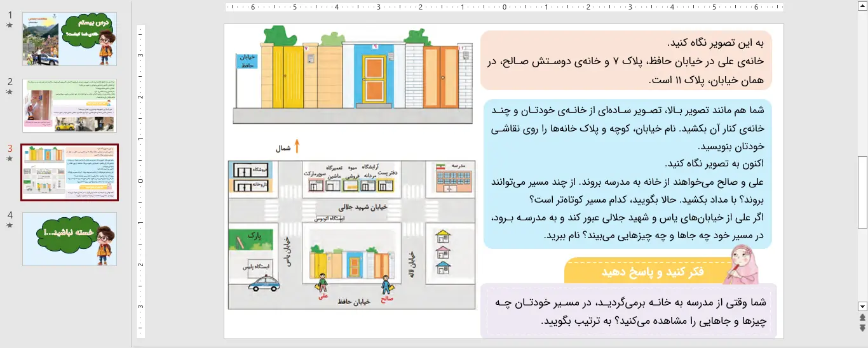Go to next slide using double-down arrow
This screenshot has height=348, width=868.
click(862, 328)
